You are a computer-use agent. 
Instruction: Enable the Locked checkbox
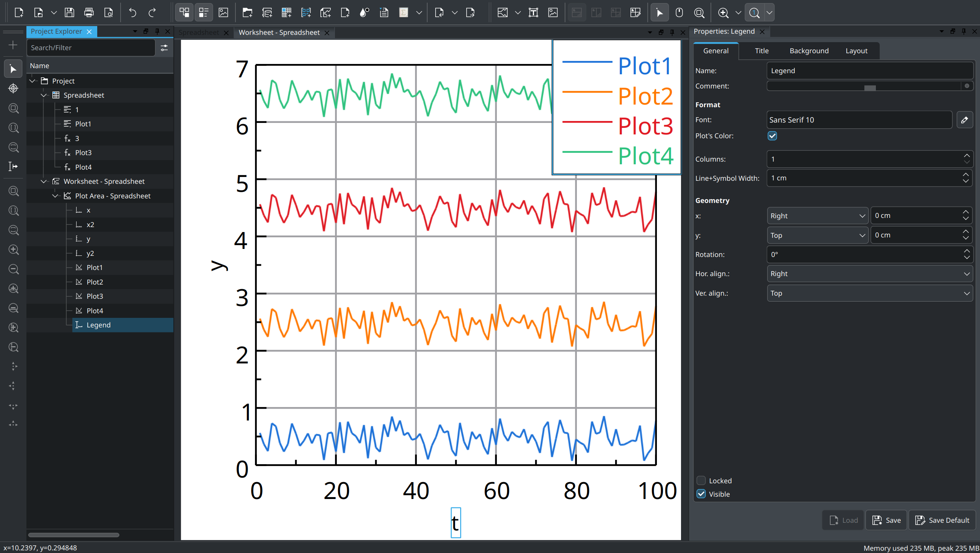coord(701,481)
